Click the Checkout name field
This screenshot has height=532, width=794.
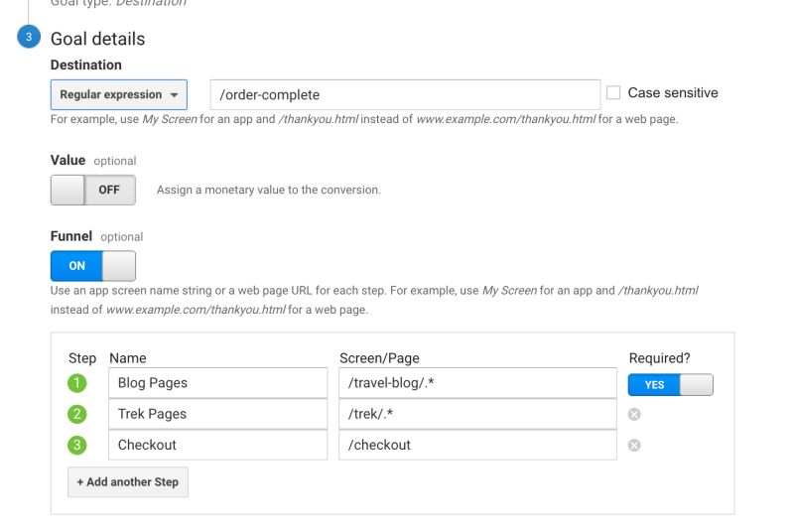217,445
